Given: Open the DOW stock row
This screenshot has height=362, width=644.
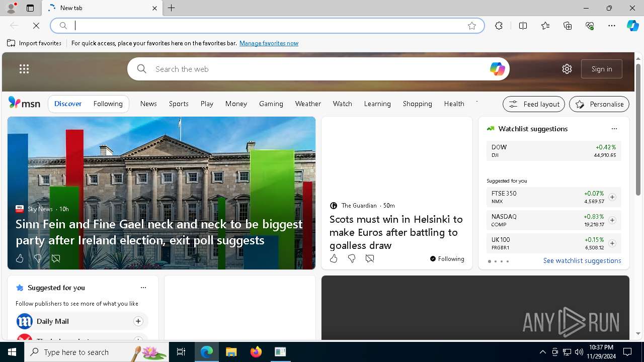Looking at the screenshot, I should [553, 151].
